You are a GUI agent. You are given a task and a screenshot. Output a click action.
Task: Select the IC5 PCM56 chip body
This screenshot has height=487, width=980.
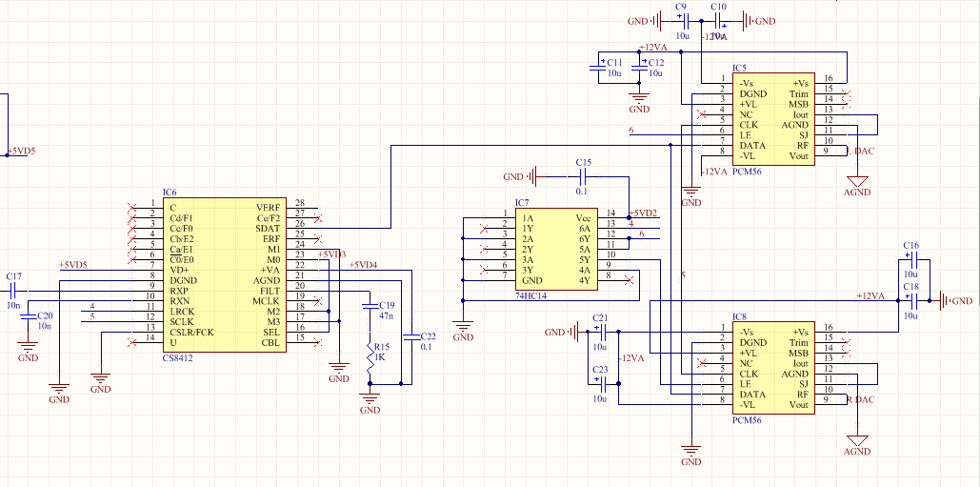point(773,119)
